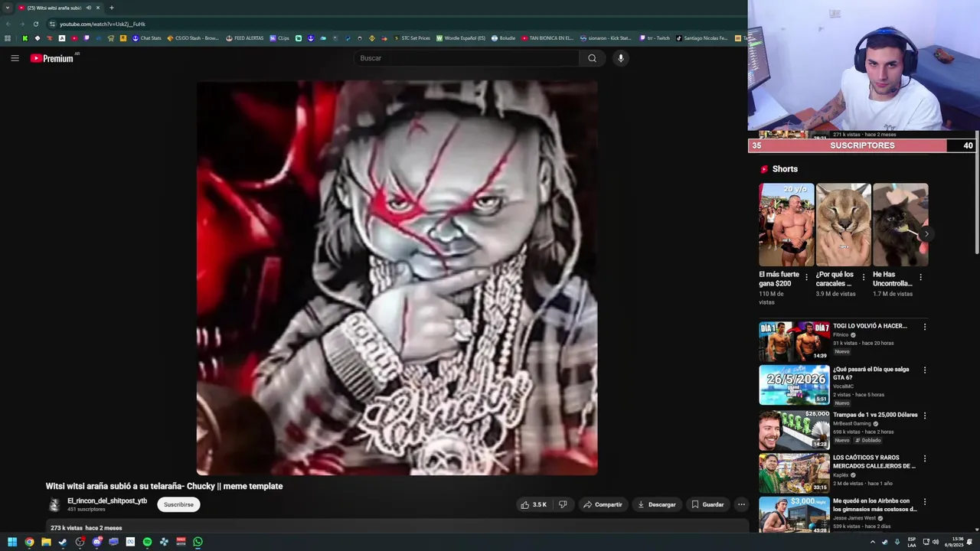Viewport: 980px width, 551px height.
Task: Open 'TOGI LO VOLVIÓ A HACER' video
Action: click(x=794, y=341)
